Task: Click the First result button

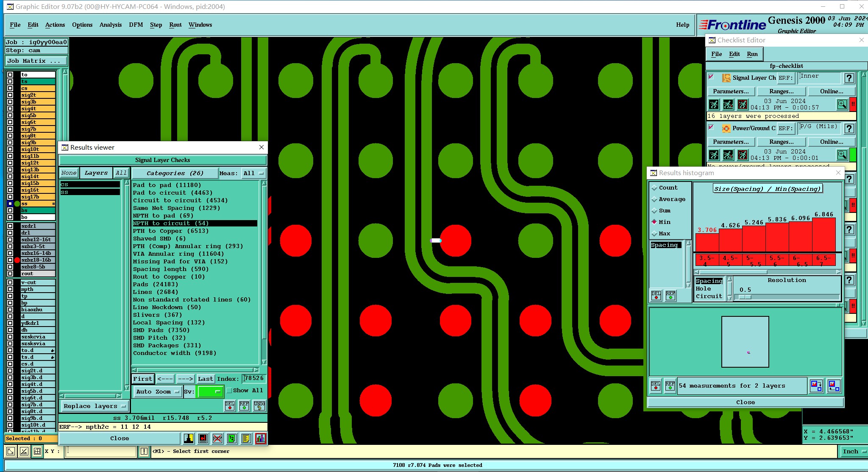Action: [142, 379]
